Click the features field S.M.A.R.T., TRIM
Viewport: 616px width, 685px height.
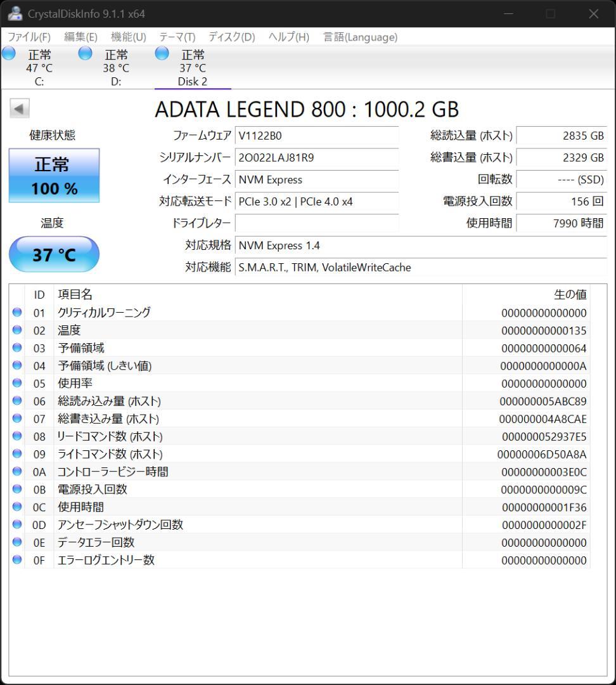click(421, 268)
